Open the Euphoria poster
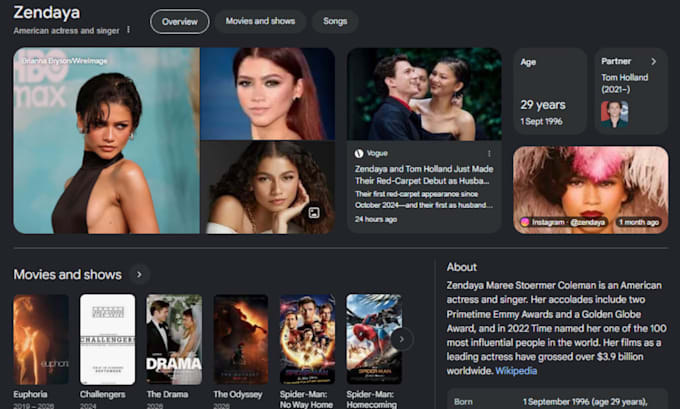680x409 pixels. 41,339
